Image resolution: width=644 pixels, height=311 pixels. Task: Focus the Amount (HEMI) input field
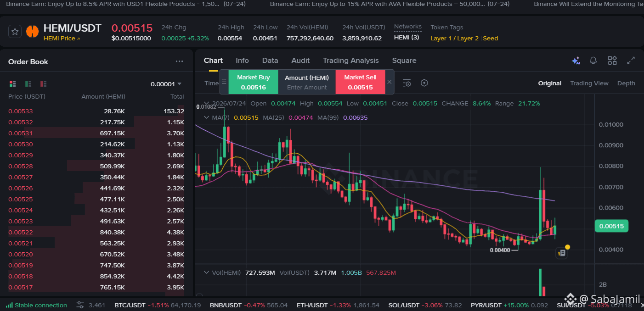307,87
